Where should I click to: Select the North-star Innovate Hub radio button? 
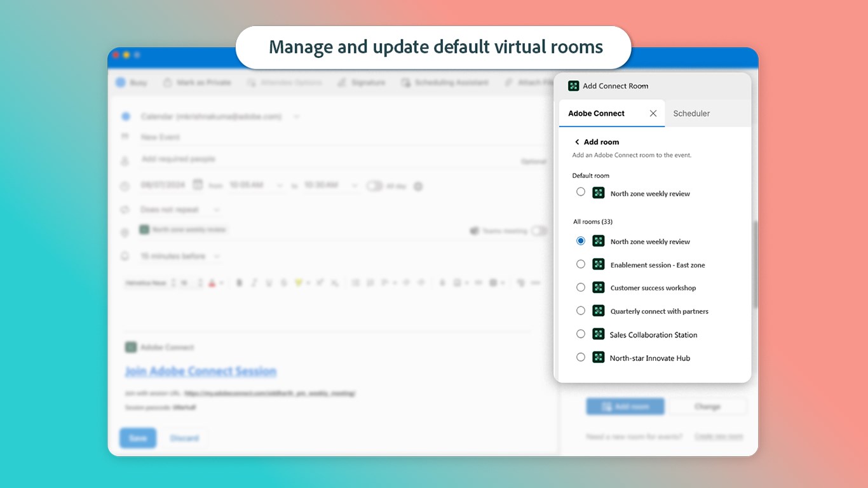(581, 357)
